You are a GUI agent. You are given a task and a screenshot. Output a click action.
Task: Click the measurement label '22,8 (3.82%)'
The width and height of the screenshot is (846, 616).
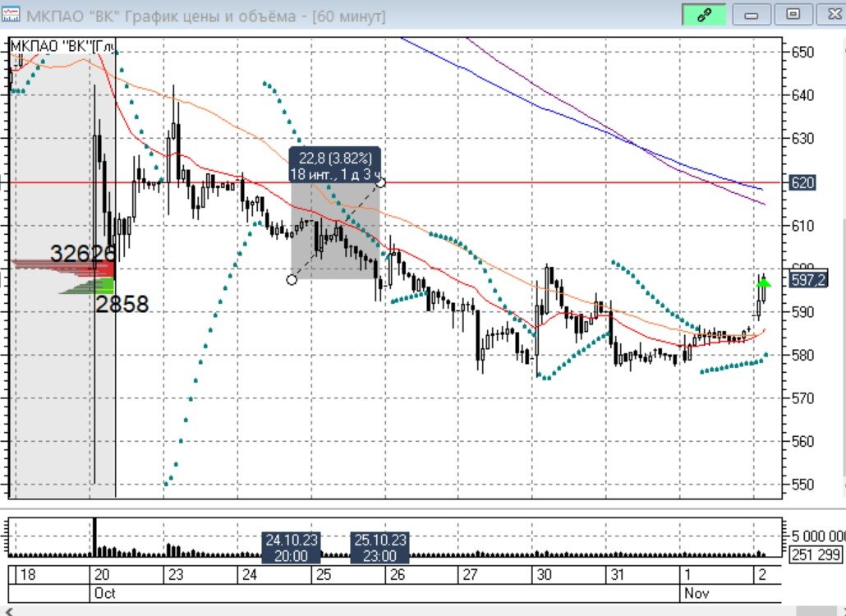(x=335, y=158)
